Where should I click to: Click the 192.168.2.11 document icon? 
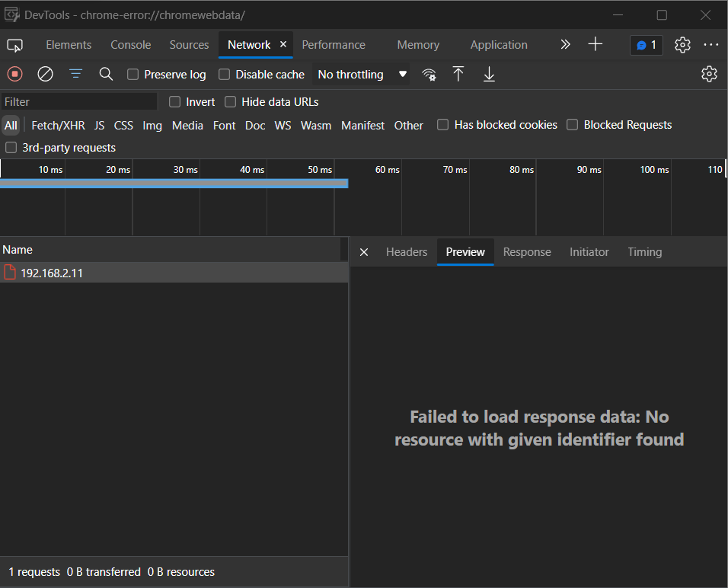click(10, 273)
